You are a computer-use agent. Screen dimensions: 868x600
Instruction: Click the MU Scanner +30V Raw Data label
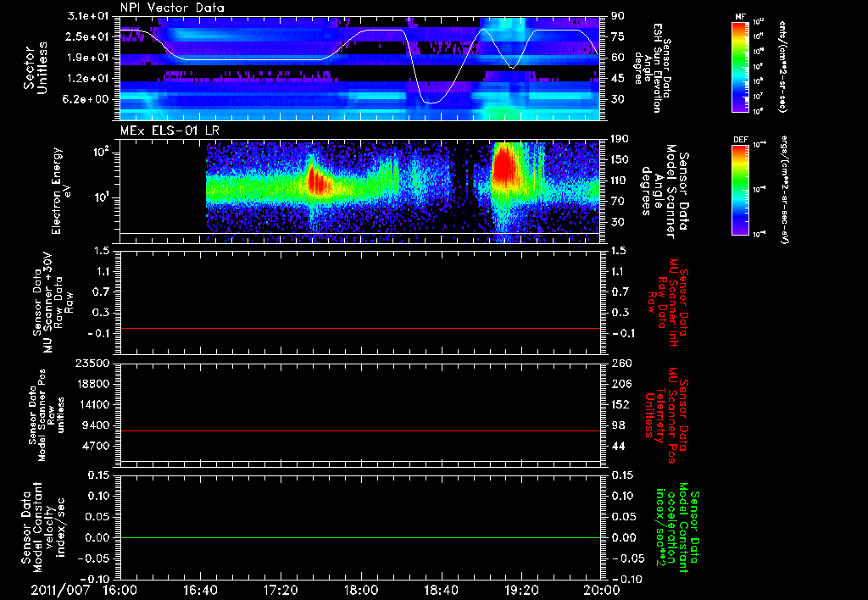point(53,303)
